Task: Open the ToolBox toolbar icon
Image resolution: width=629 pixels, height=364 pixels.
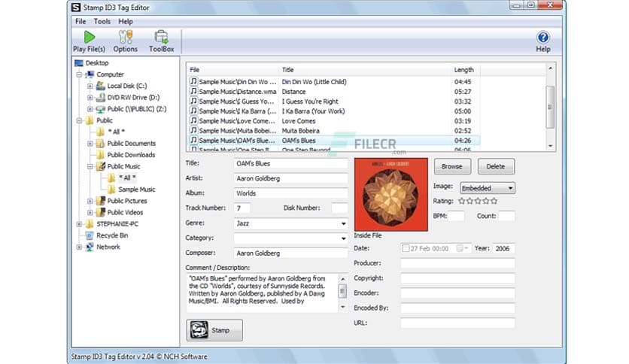Action: (161, 38)
